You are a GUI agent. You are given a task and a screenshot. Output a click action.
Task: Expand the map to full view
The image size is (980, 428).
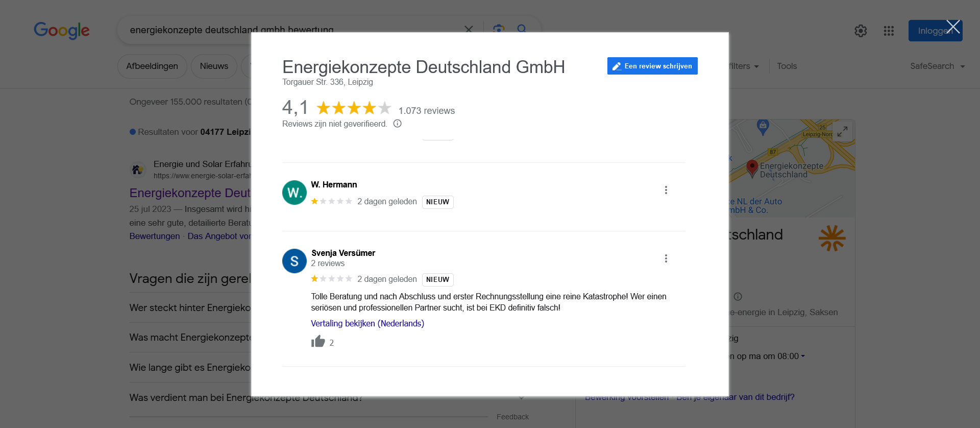842,131
